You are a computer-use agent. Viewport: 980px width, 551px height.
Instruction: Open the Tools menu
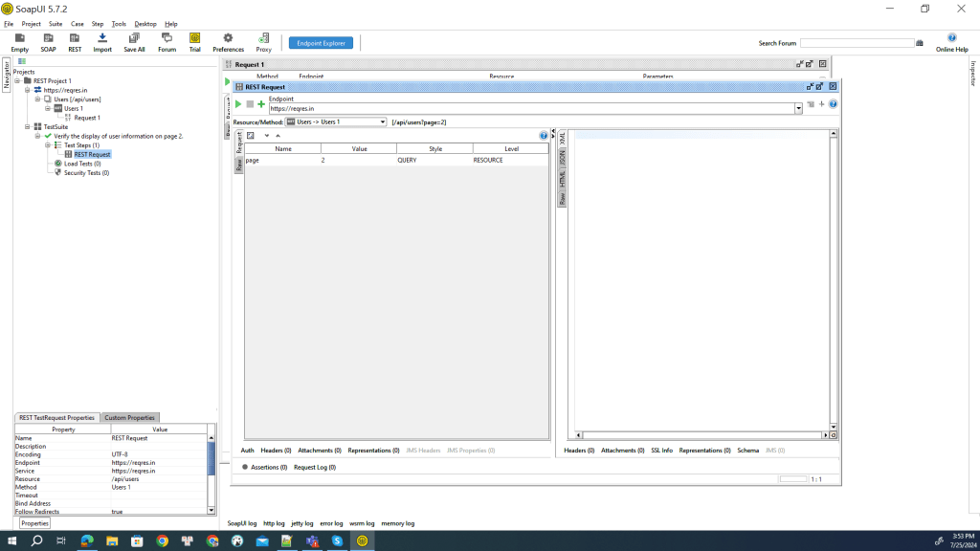119,24
